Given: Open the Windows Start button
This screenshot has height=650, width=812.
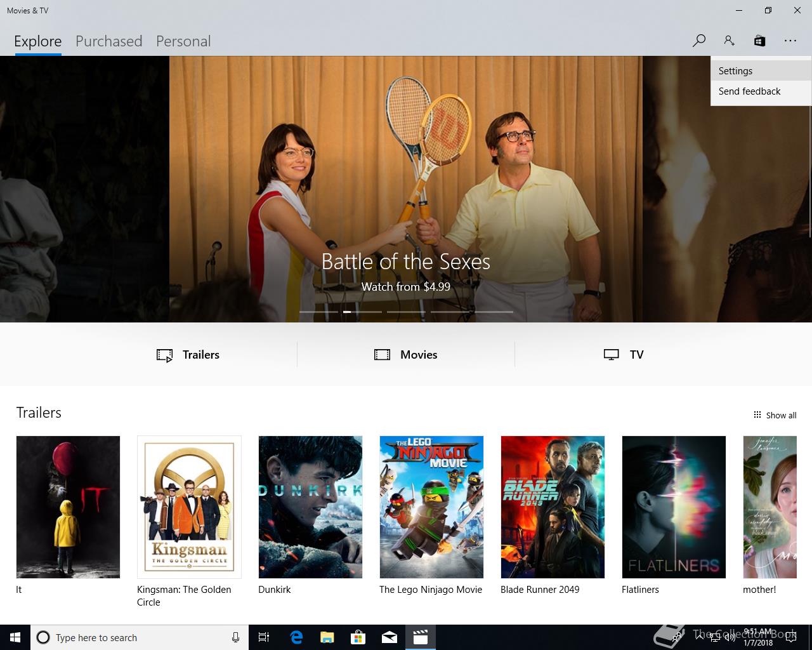Looking at the screenshot, I should (x=15, y=637).
